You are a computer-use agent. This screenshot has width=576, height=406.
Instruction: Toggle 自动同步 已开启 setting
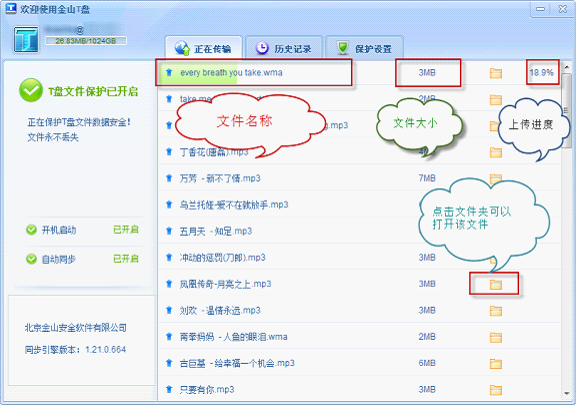tap(125, 259)
